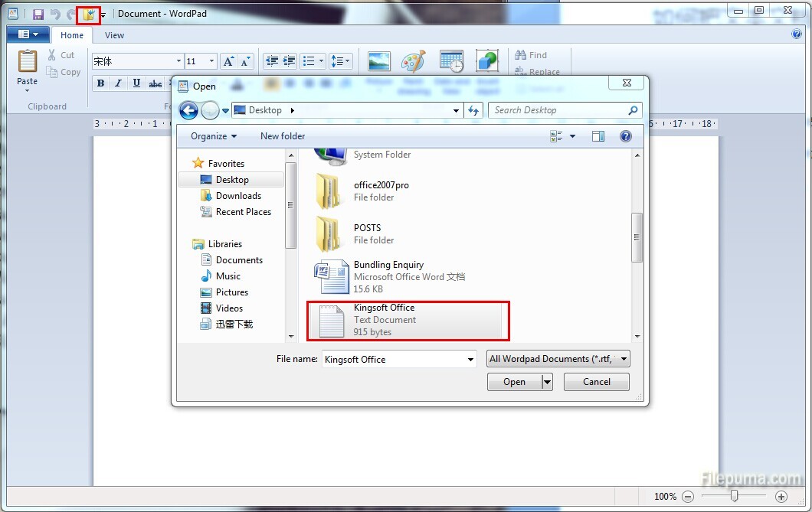Open the Organize dropdown menu

(214, 136)
